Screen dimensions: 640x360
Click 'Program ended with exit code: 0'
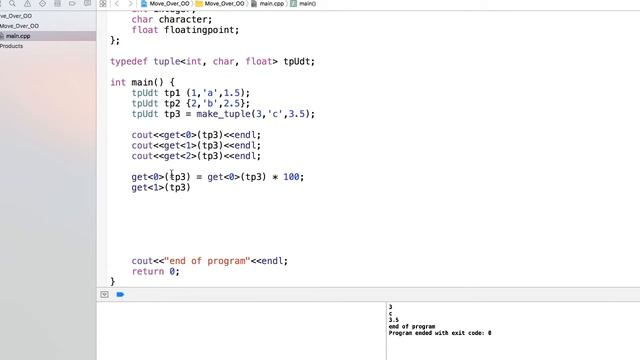(440, 333)
